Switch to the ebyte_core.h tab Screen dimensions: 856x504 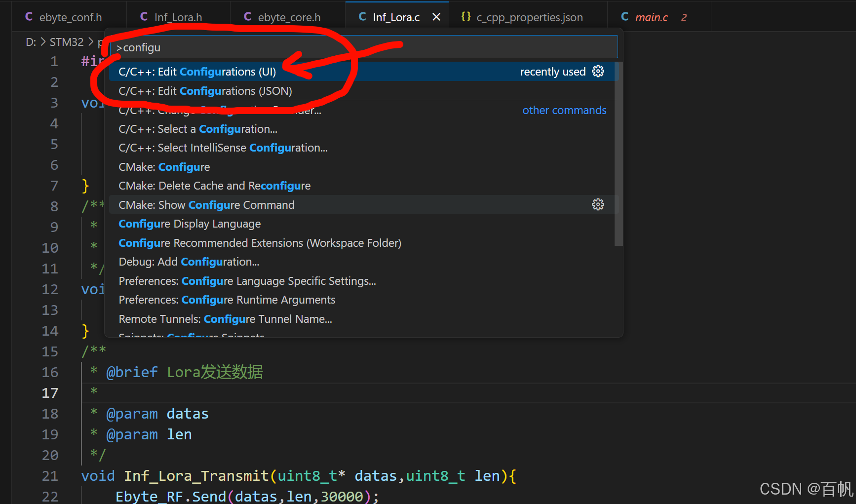(x=288, y=17)
